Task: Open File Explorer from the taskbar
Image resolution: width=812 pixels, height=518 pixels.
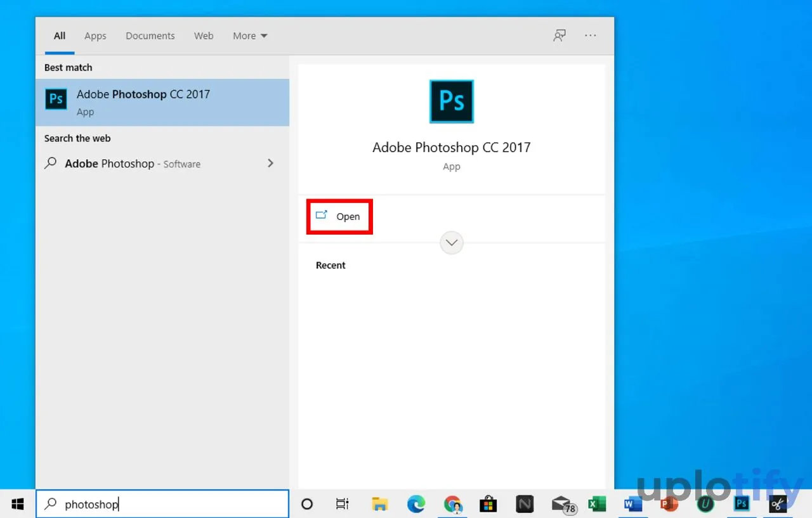Action: [379, 504]
